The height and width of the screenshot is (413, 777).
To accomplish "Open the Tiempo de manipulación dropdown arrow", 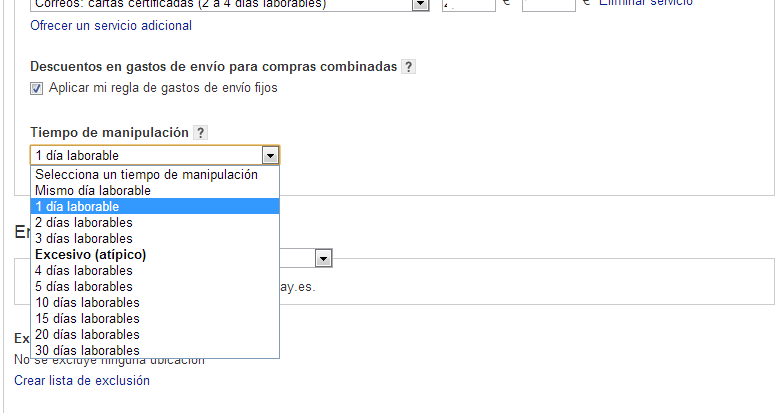I will (x=269, y=155).
